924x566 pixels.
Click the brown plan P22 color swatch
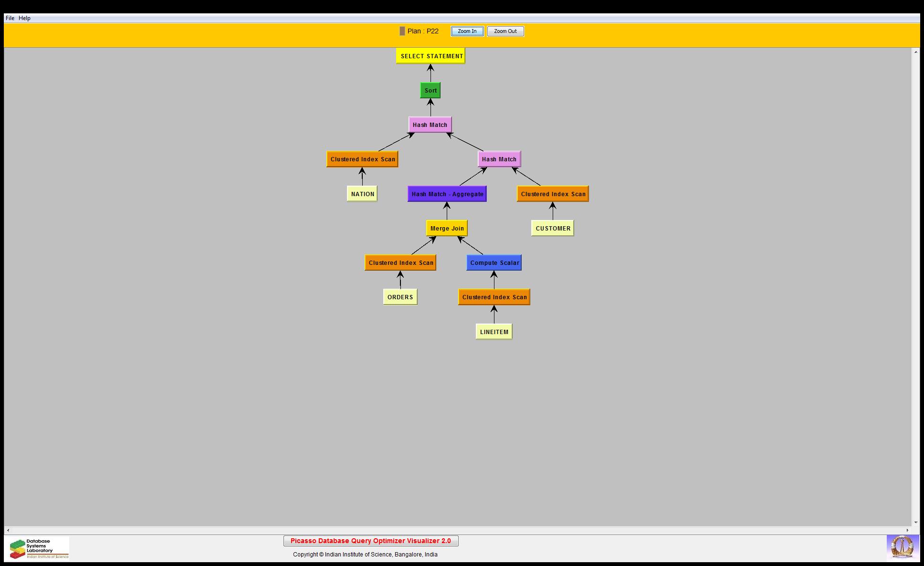(402, 31)
